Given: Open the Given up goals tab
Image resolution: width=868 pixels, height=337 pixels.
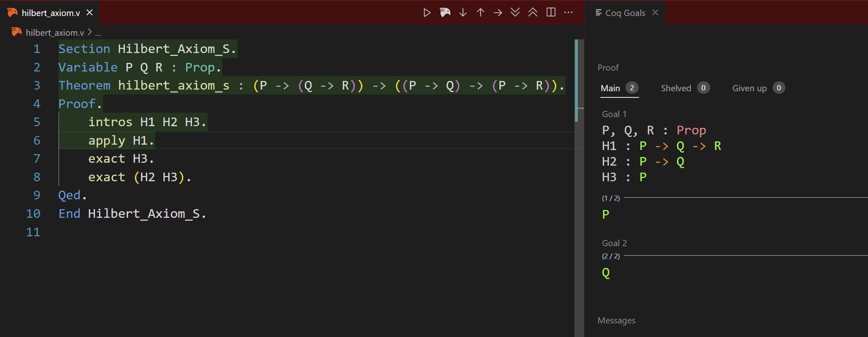Looking at the screenshot, I should point(749,88).
